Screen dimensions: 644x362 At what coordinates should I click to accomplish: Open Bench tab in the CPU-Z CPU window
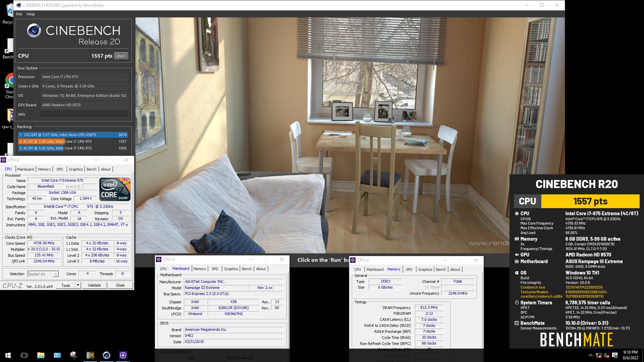tap(92, 169)
